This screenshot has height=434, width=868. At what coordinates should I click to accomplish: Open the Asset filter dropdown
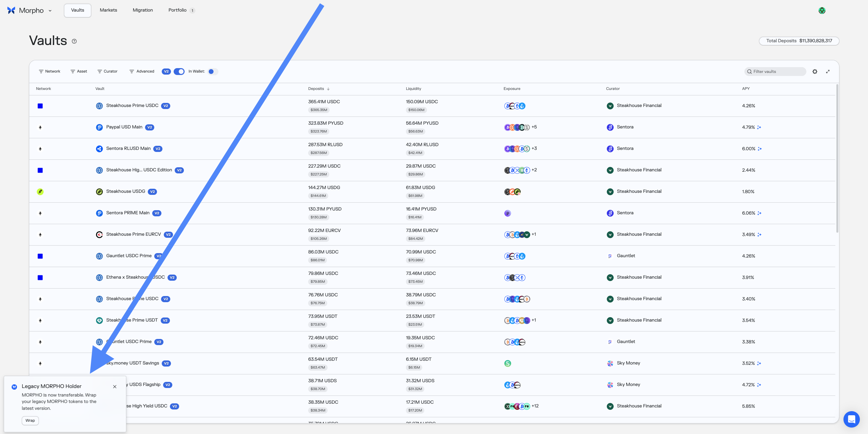[x=79, y=72]
